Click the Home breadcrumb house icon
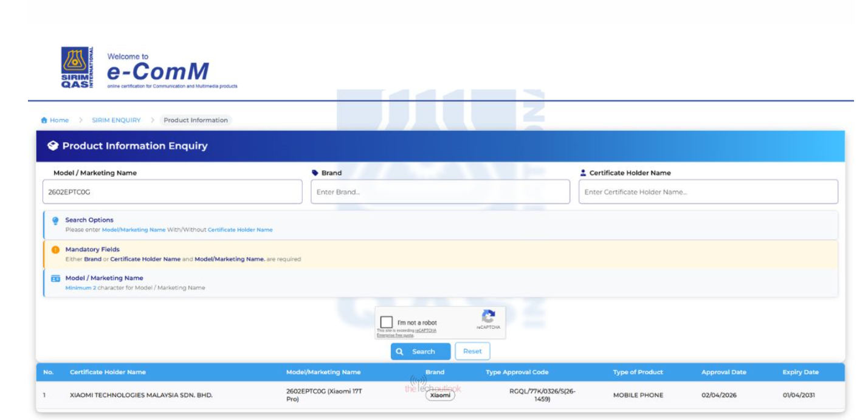Image resolution: width=868 pixels, height=420 pixels. tap(44, 120)
